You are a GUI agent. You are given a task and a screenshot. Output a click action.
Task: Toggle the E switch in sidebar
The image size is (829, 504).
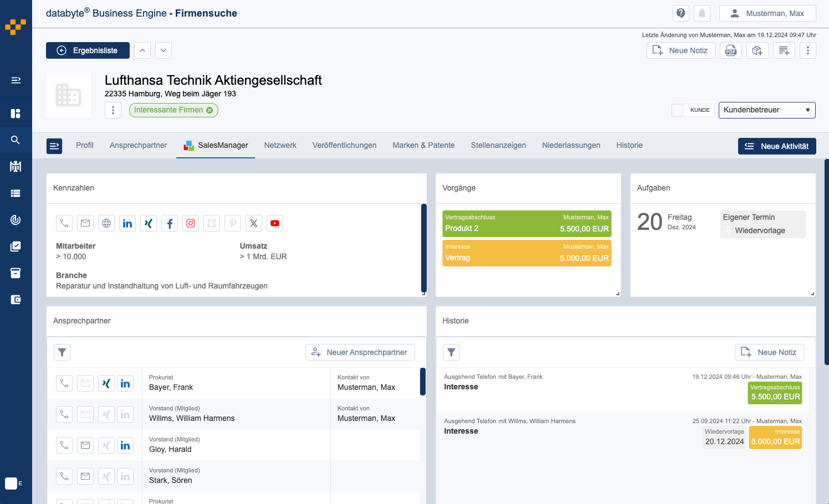click(x=12, y=484)
